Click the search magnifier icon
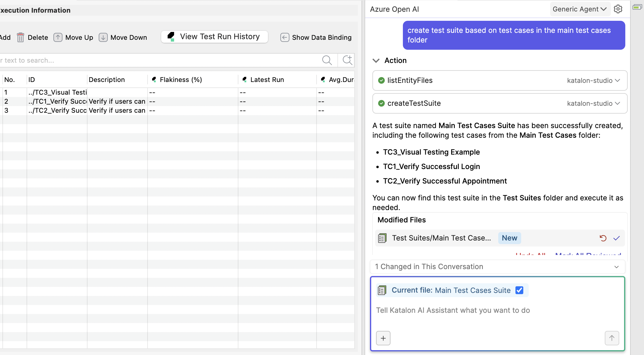Viewport: 644px width, 355px height. [327, 60]
